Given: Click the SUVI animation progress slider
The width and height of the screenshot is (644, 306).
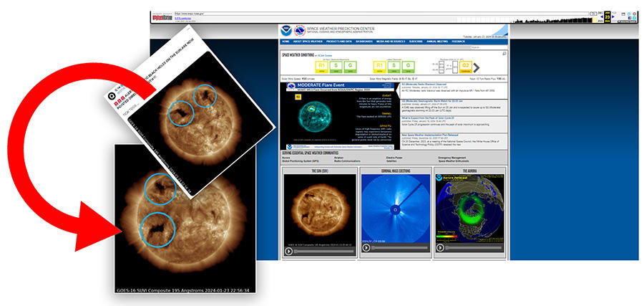Looking at the screenshot, I should coord(324,251).
